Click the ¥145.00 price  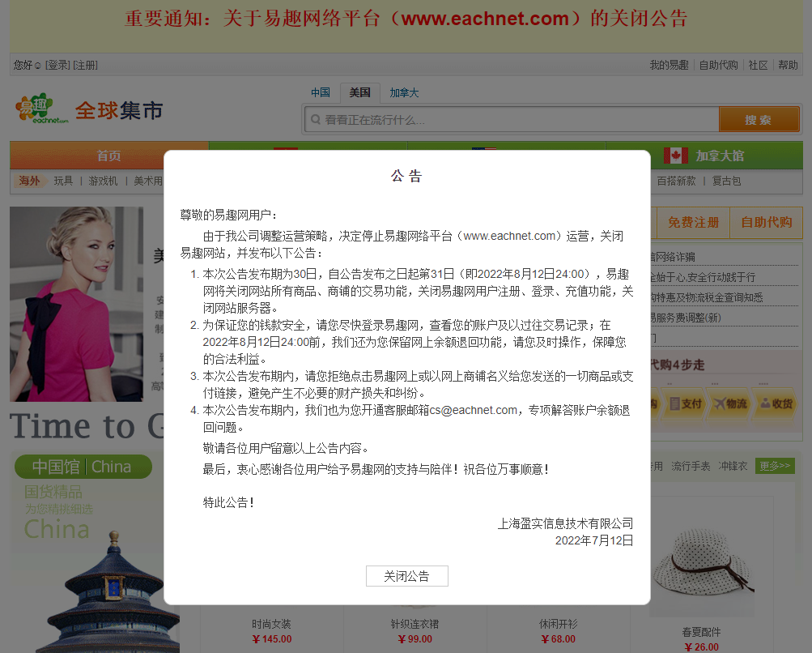click(271, 639)
